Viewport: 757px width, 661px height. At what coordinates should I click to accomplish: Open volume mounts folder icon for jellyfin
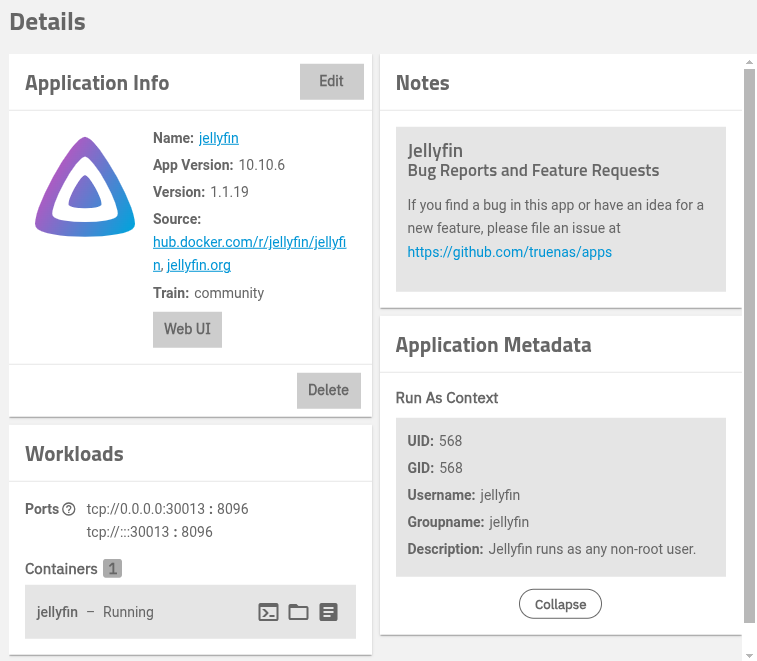pos(298,612)
